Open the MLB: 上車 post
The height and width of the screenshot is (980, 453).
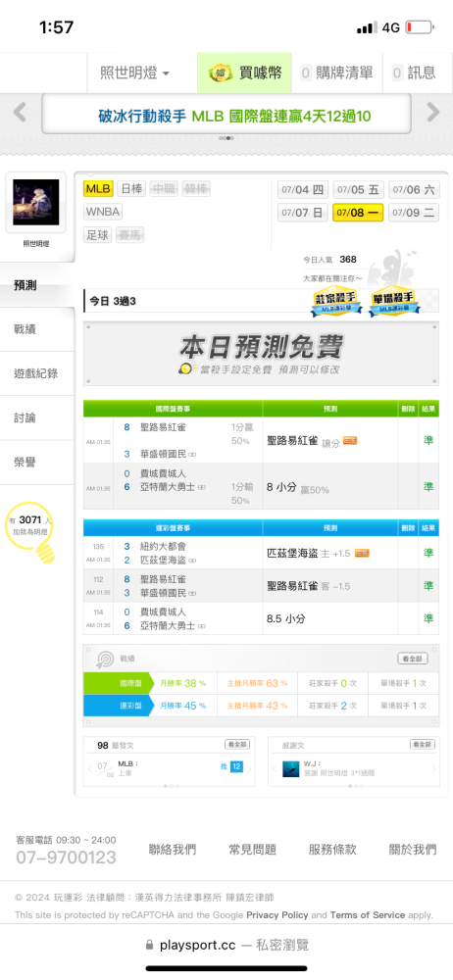coord(128,768)
